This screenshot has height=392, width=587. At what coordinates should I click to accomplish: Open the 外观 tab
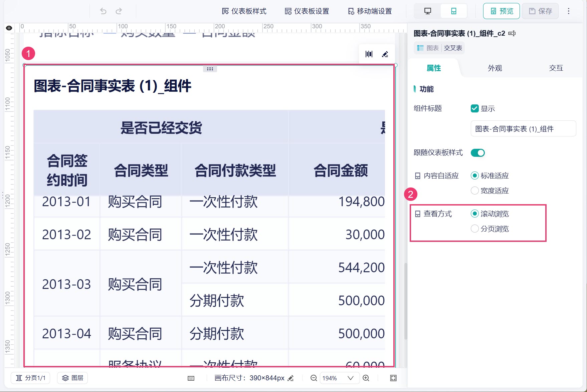coord(495,68)
